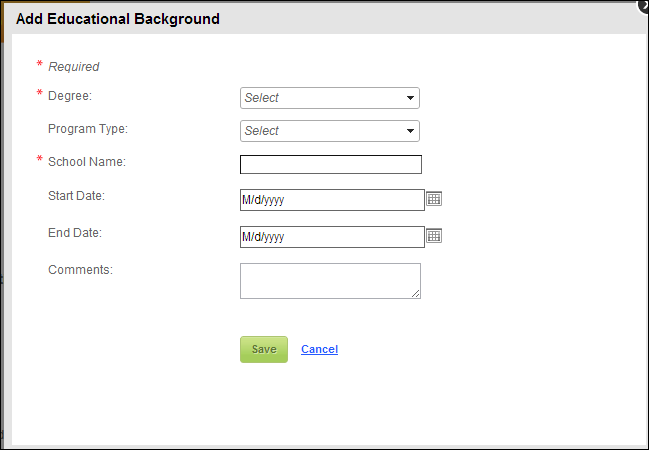Click the School Name label
Viewport: 649px width, 450px height.
tap(87, 162)
